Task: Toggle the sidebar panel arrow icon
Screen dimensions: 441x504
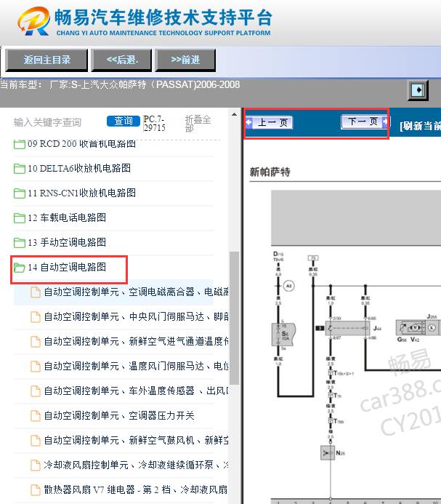Action: [x=418, y=90]
